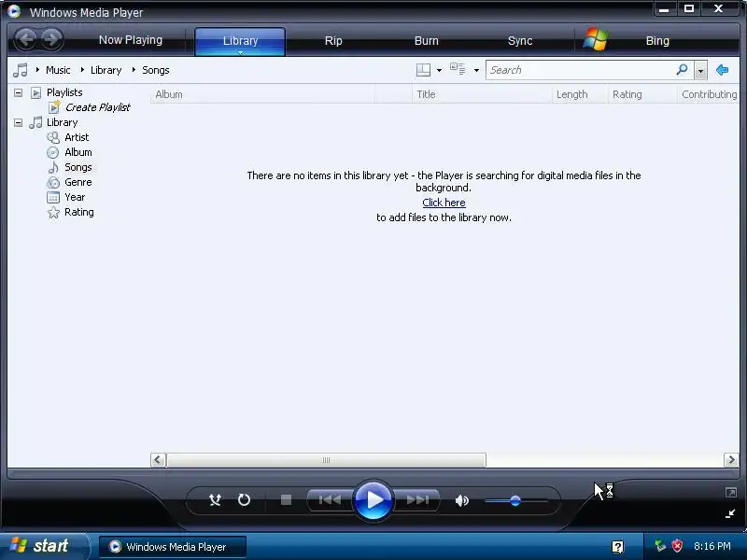Collapse the Library tree node
This screenshot has height=560, width=747.
pyautogui.click(x=18, y=122)
